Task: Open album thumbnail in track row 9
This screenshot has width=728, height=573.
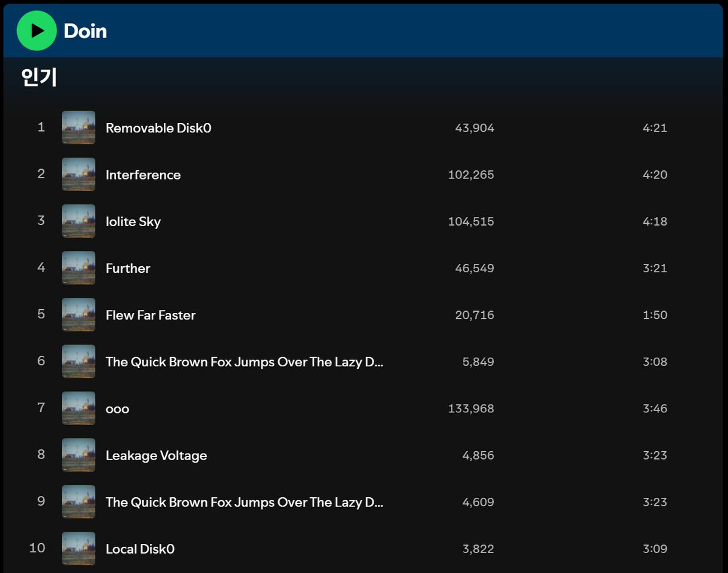Action: pyautogui.click(x=79, y=501)
